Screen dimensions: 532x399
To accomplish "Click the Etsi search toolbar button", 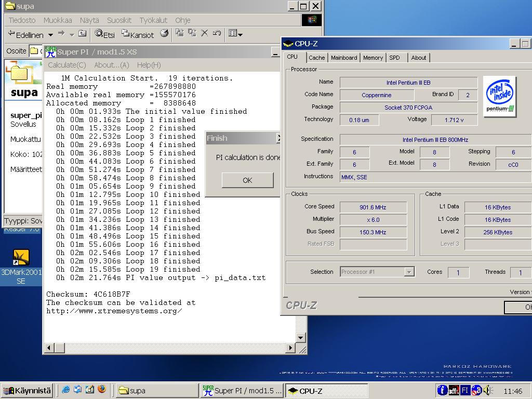I will point(105,34).
